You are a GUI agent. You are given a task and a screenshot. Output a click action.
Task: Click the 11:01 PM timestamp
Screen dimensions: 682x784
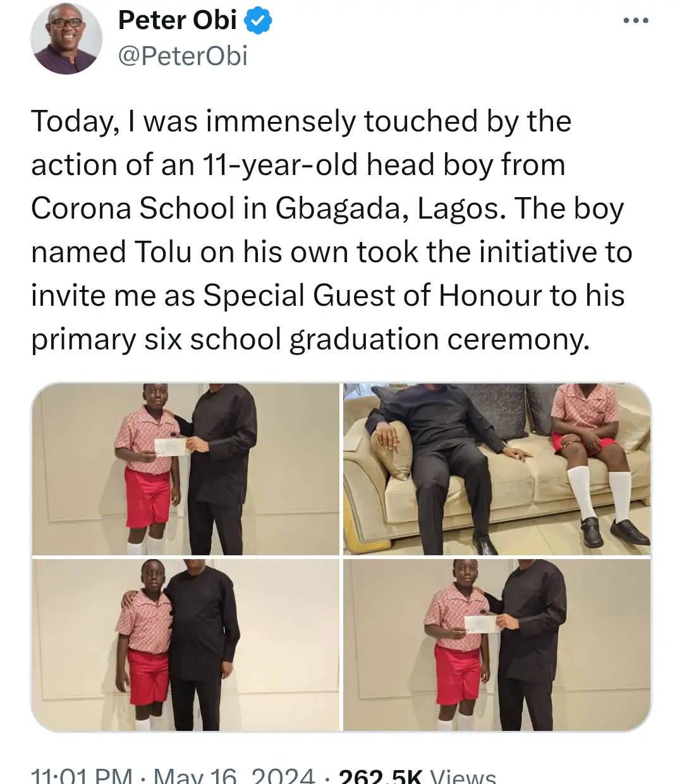[x=82, y=776]
